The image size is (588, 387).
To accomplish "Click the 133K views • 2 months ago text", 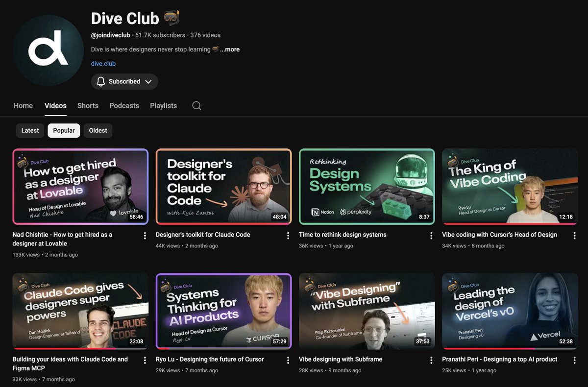I will tap(45, 255).
